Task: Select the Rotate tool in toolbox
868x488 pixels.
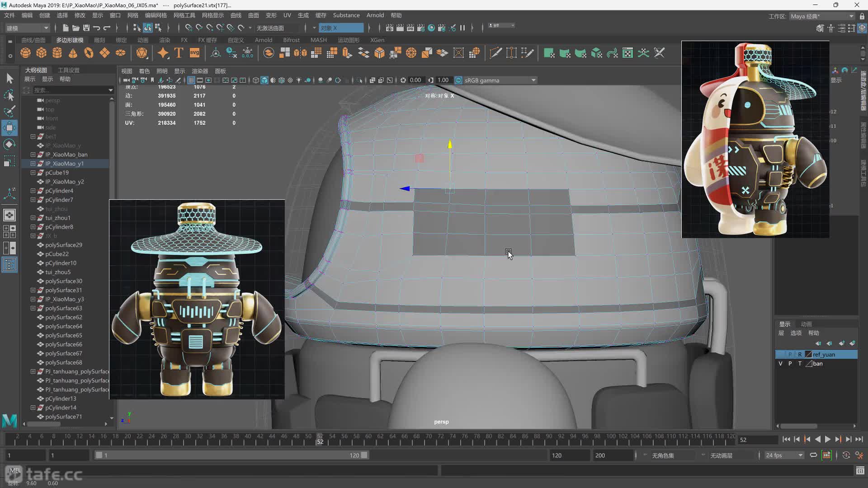Action: pos(9,145)
